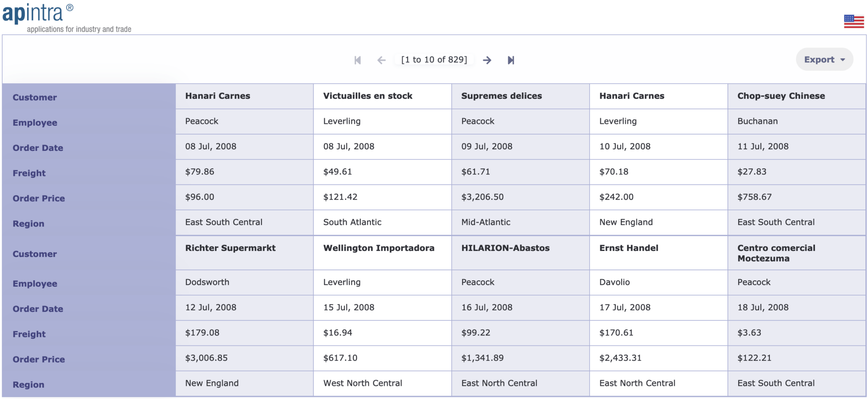
Task: Click the apintra logo
Action: pos(67,18)
